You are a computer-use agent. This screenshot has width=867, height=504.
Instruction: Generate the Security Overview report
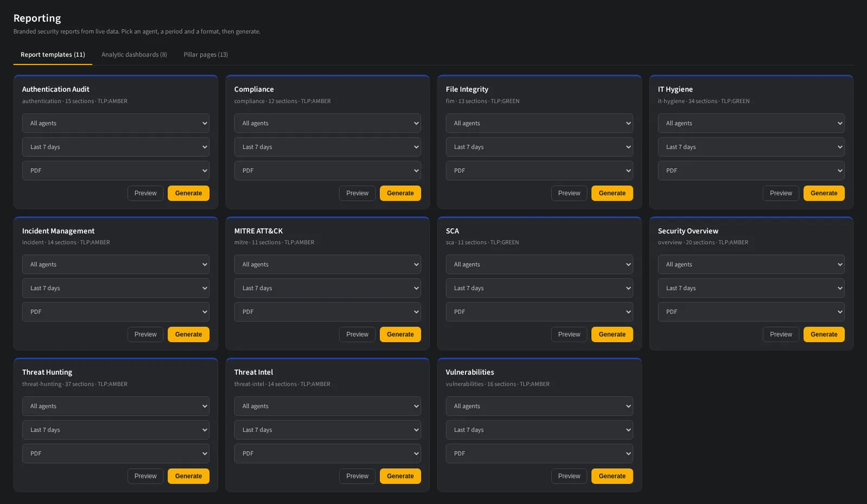(824, 335)
